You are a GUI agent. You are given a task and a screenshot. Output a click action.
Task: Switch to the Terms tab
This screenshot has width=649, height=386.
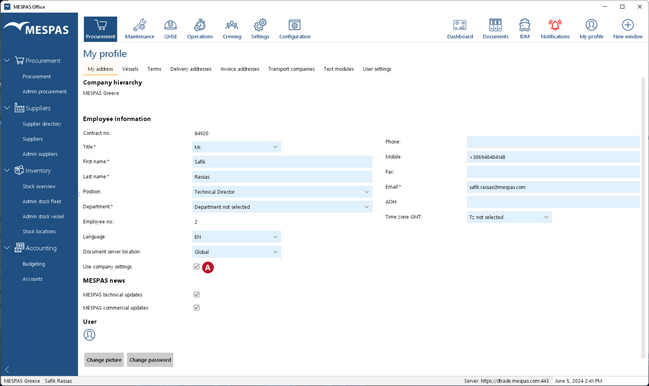(x=154, y=69)
